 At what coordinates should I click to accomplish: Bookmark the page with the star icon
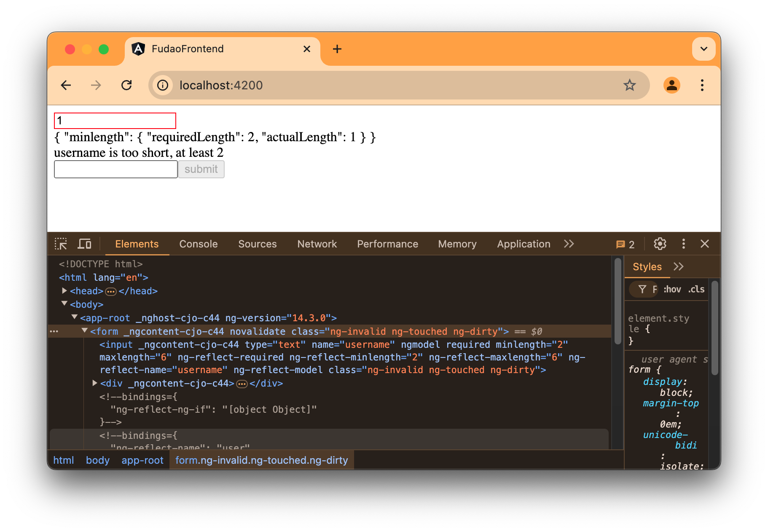630,85
